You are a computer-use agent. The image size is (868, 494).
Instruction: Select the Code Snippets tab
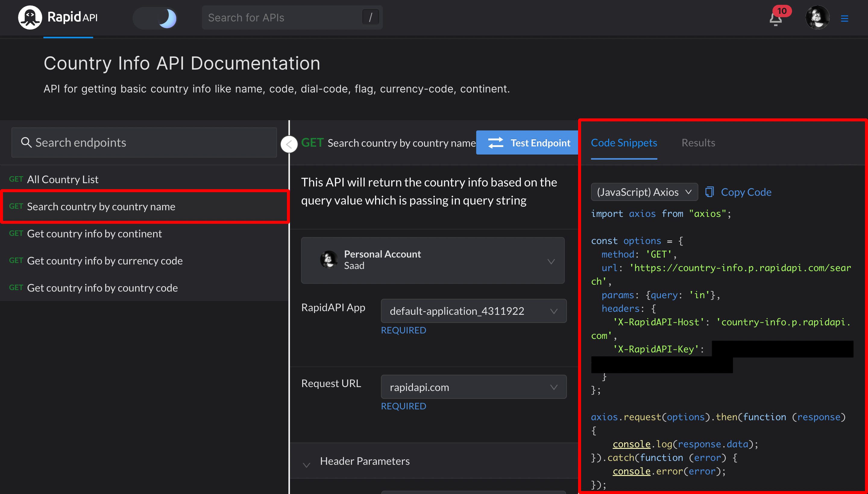[x=624, y=143]
